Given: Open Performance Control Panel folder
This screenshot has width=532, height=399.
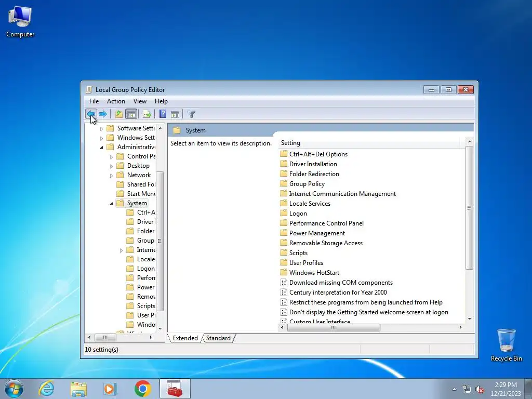Looking at the screenshot, I should [322, 223].
